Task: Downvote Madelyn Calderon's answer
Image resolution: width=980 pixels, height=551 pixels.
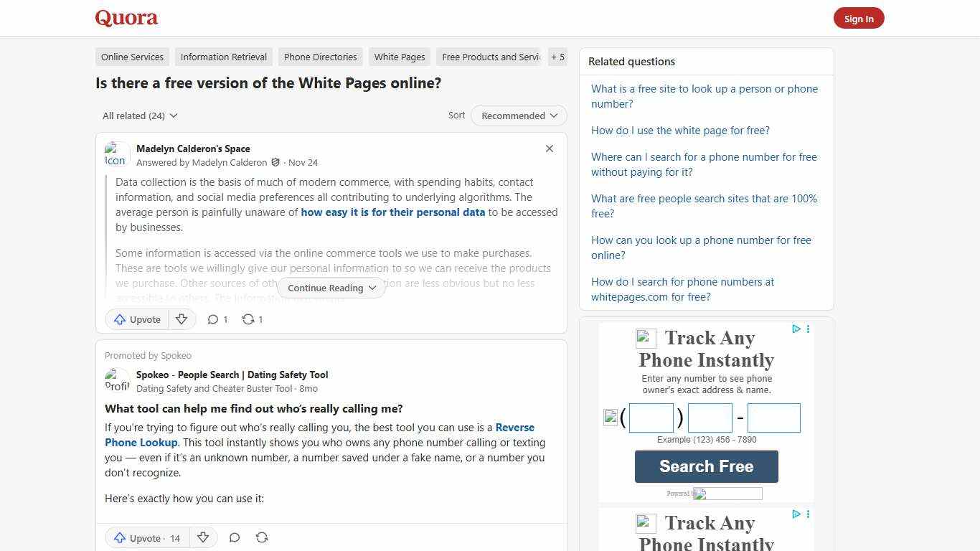Action: 182,319
